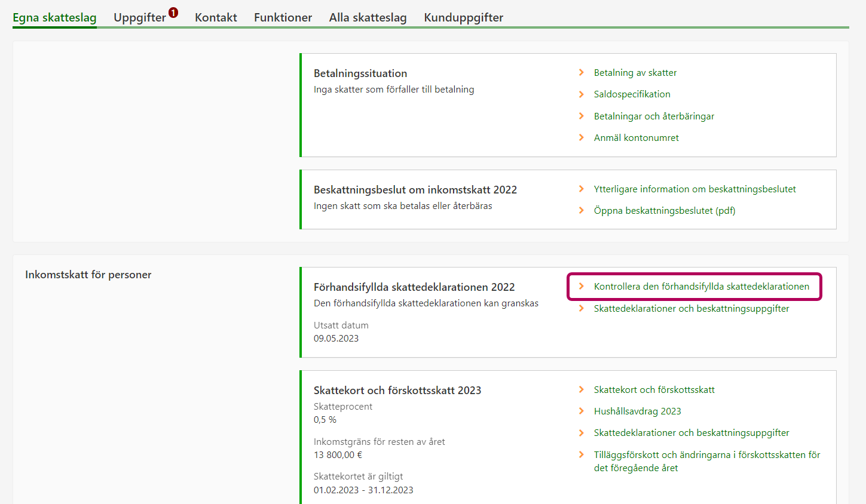The height and width of the screenshot is (504, 866).
Task: Open Ytterligare information om beskattningsbeslutet link
Action: pos(694,189)
